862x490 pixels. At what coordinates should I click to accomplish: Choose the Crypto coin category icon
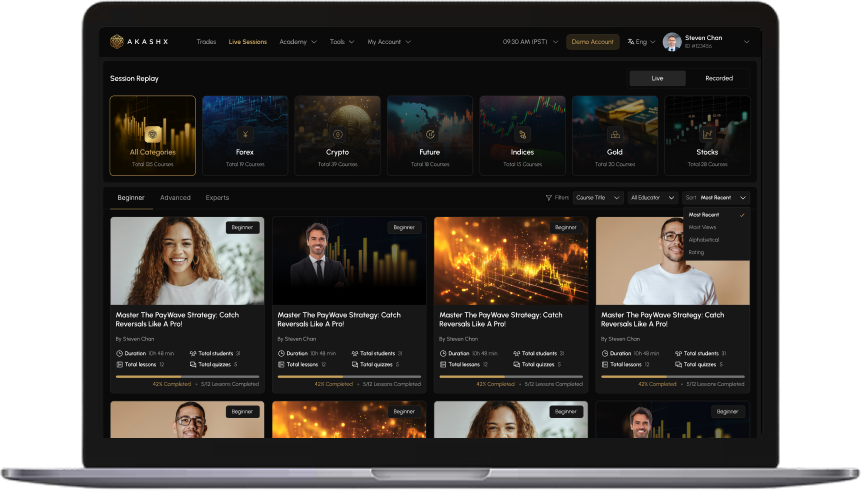pyautogui.click(x=337, y=134)
